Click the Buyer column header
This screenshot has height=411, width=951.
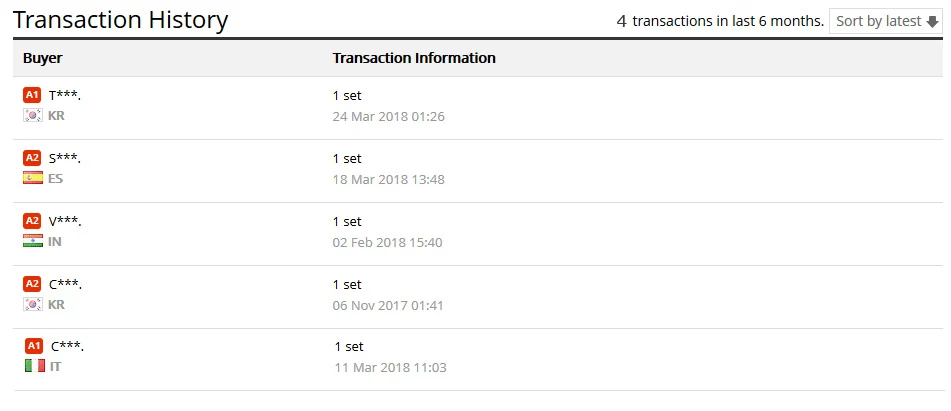[x=43, y=58]
